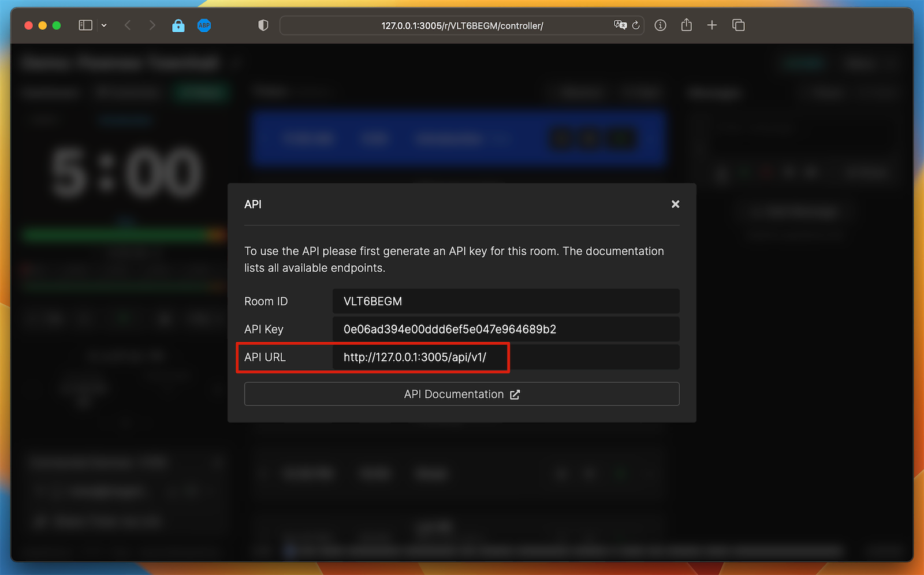Toggle the browser sidebar panel
Viewport: 924px width, 575px height.
coord(85,25)
